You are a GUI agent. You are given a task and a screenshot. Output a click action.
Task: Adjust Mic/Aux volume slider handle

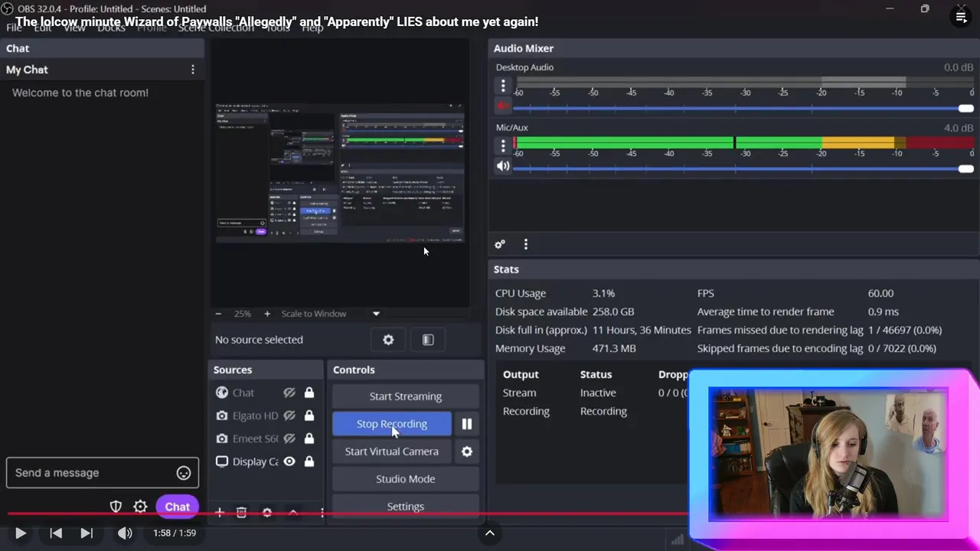pyautogui.click(x=966, y=169)
